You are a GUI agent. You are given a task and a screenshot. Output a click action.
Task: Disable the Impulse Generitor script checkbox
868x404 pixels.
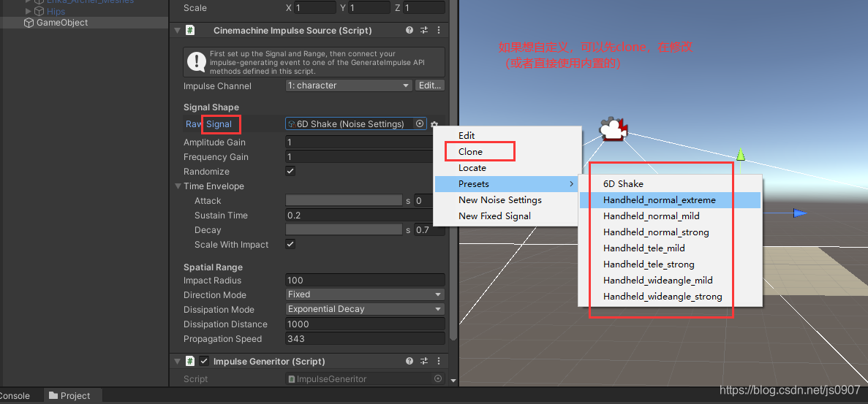click(x=204, y=361)
